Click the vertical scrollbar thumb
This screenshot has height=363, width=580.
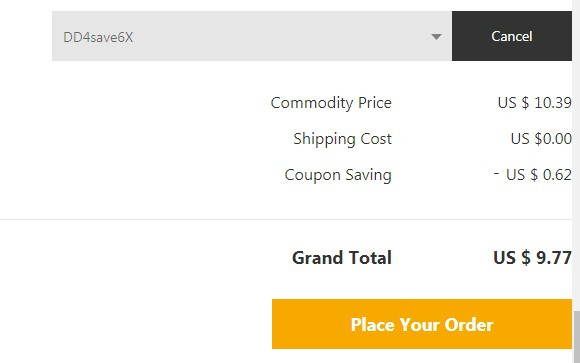click(x=576, y=337)
